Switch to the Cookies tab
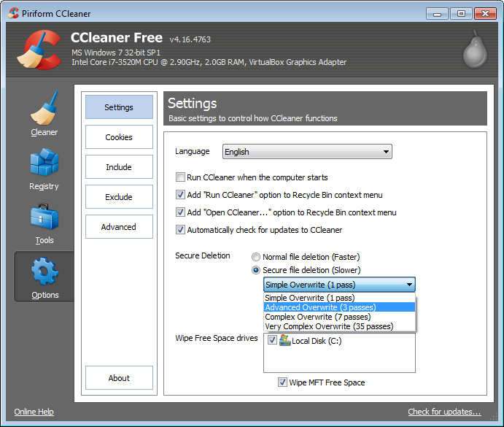 coord(119,137)
